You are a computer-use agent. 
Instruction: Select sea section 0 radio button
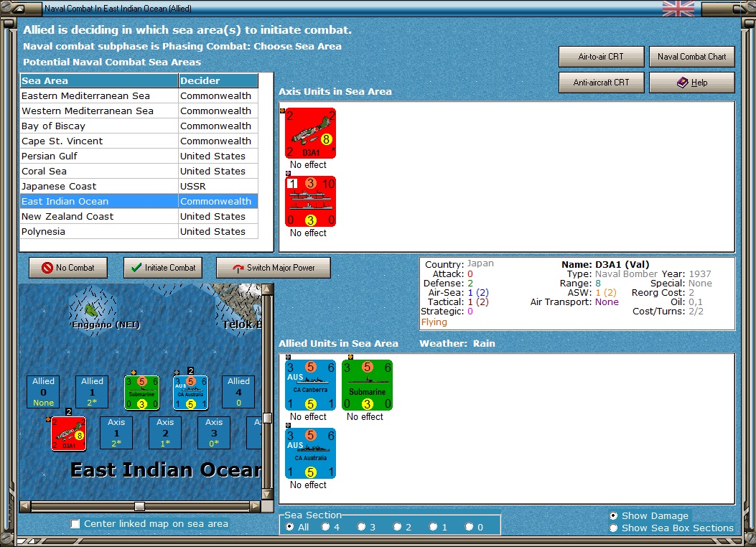coord(469,527)
